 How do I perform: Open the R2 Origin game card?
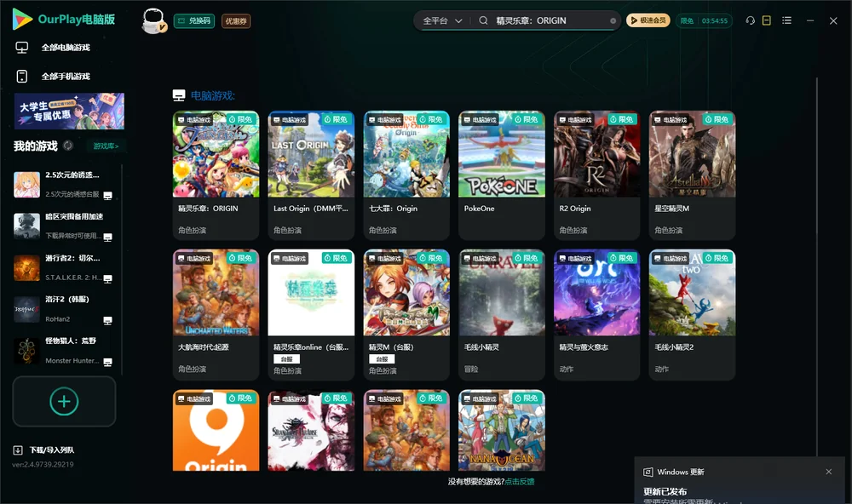point(597,175)
